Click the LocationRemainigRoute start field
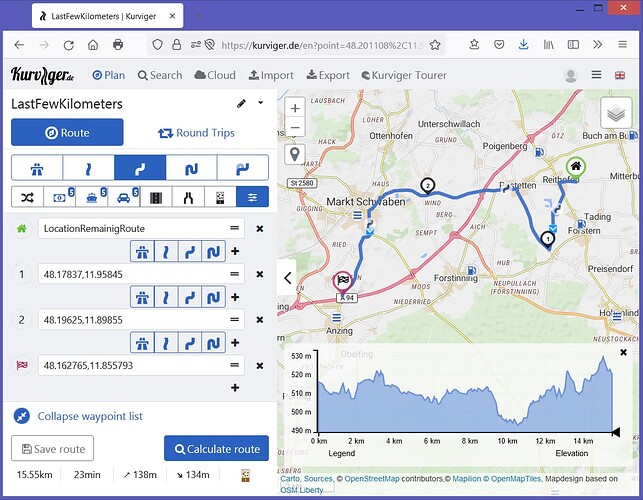Viewport: 643px width, 500px height. [x=132, y=228]
